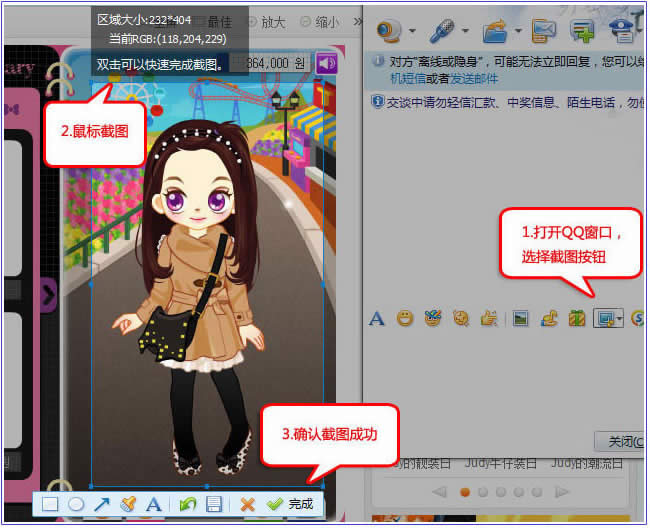Expand video call dropdown arrow
This screenshot has height=528, width=650.
click(412, 30)
